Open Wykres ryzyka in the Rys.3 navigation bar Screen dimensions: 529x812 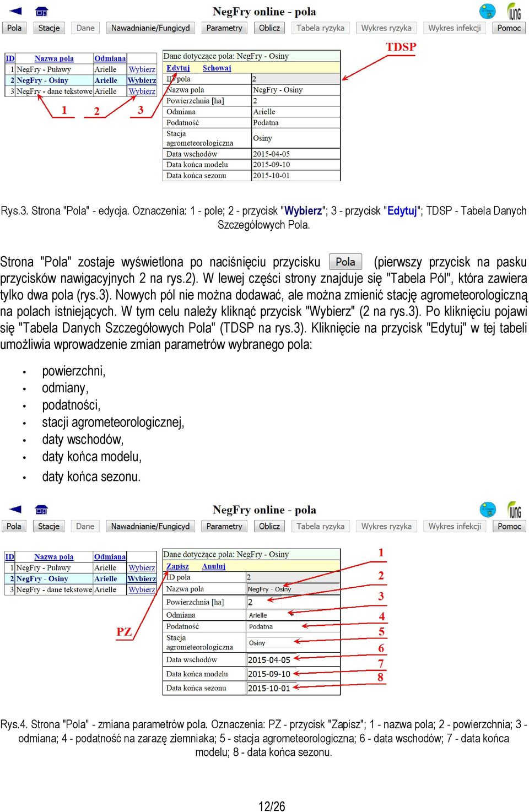click(386, 28)
